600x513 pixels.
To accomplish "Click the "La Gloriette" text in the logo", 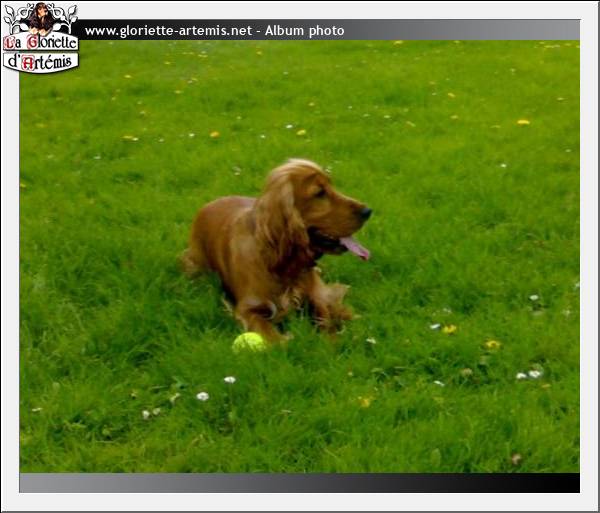I will click(41, 43).
